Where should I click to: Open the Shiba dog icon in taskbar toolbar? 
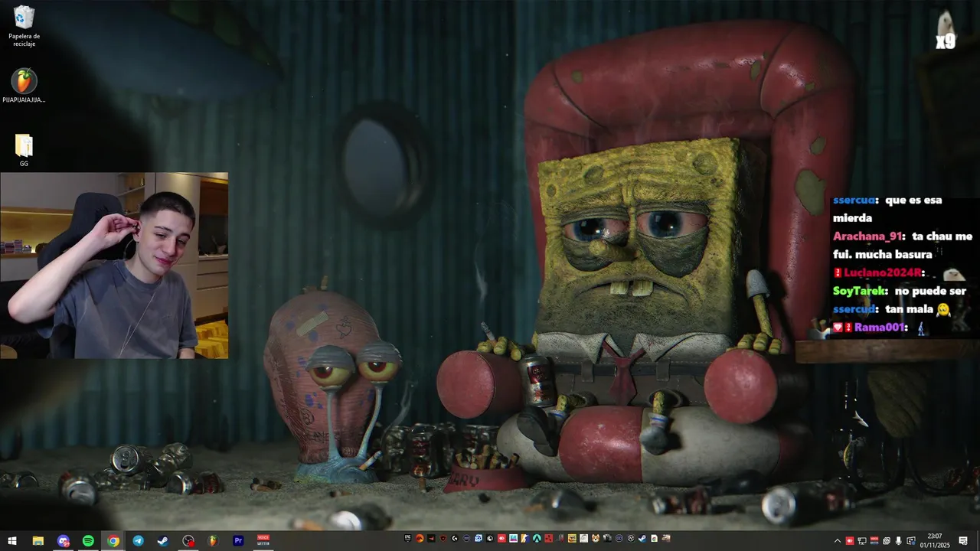(x=596, y=539)
